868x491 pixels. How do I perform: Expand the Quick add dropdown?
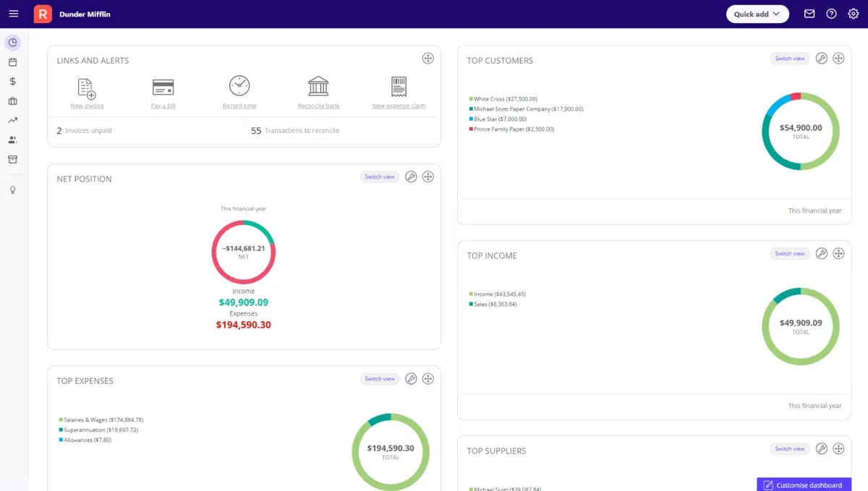pyautogui.click(x=757, y=14)
